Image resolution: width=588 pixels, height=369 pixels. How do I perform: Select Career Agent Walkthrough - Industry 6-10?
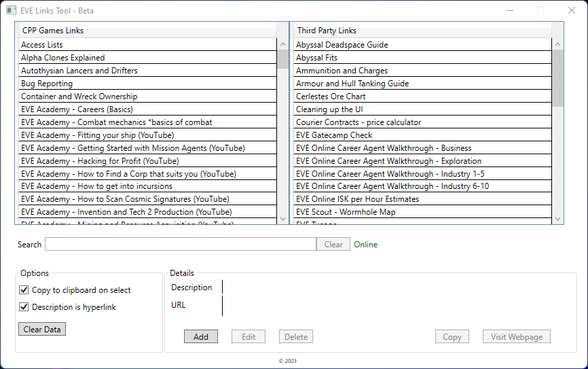[x=422, y=186]
